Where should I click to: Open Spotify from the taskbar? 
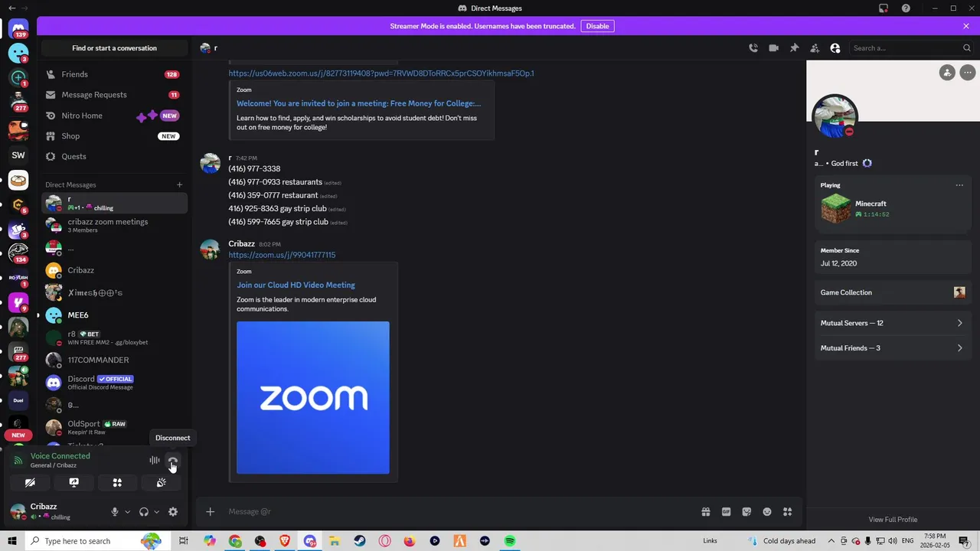point(510,541)
